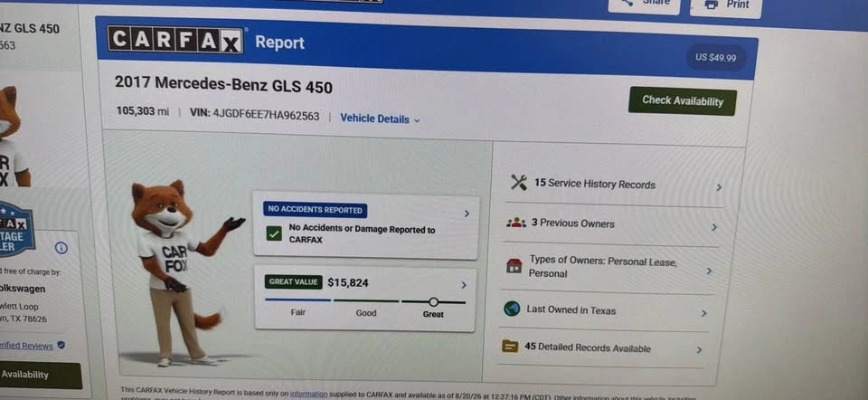Viewport: 868px width, 400px height.
Task: Open the 45 Detailed Records chevron
Action: [699, 349]
